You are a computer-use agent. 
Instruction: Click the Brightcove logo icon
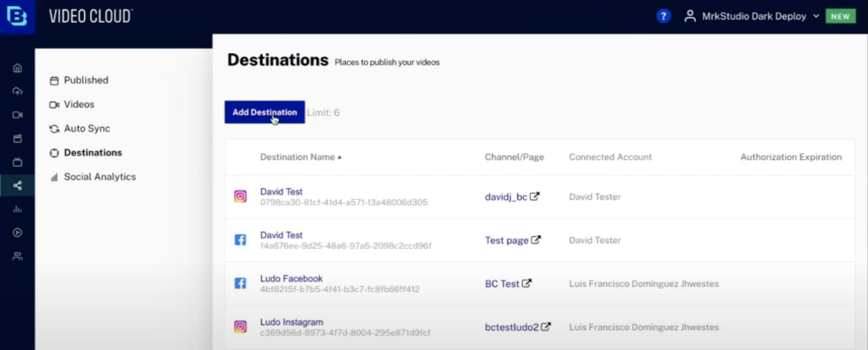tap(17, 17)
